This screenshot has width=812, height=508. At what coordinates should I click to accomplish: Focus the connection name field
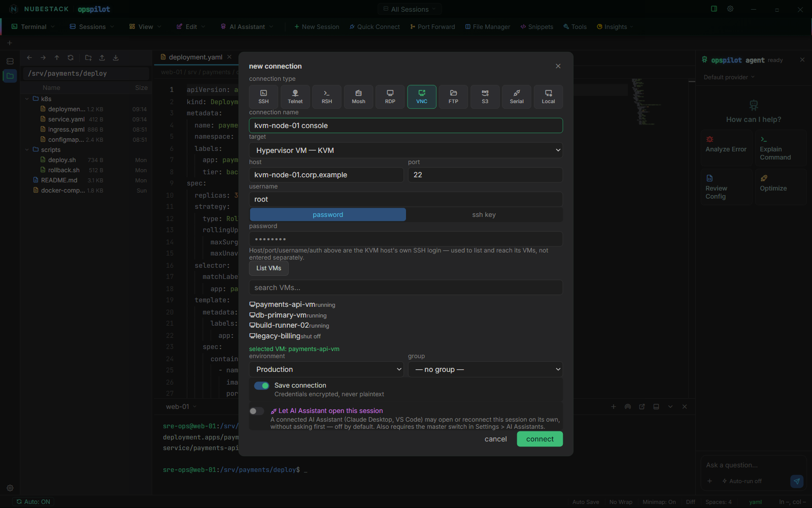pyautogui.click(x=406, y=125)
